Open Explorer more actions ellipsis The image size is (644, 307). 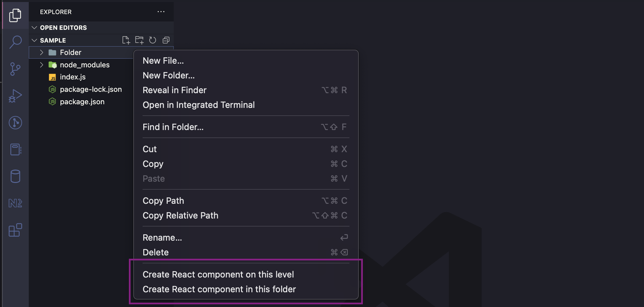pyautogui.click(x=161, y=12)
